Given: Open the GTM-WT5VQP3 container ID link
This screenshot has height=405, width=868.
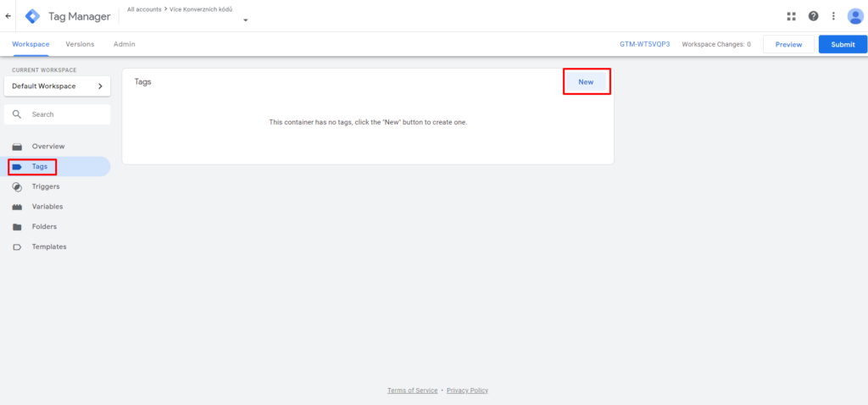Looking at the screenshot, I should (645, 44).
